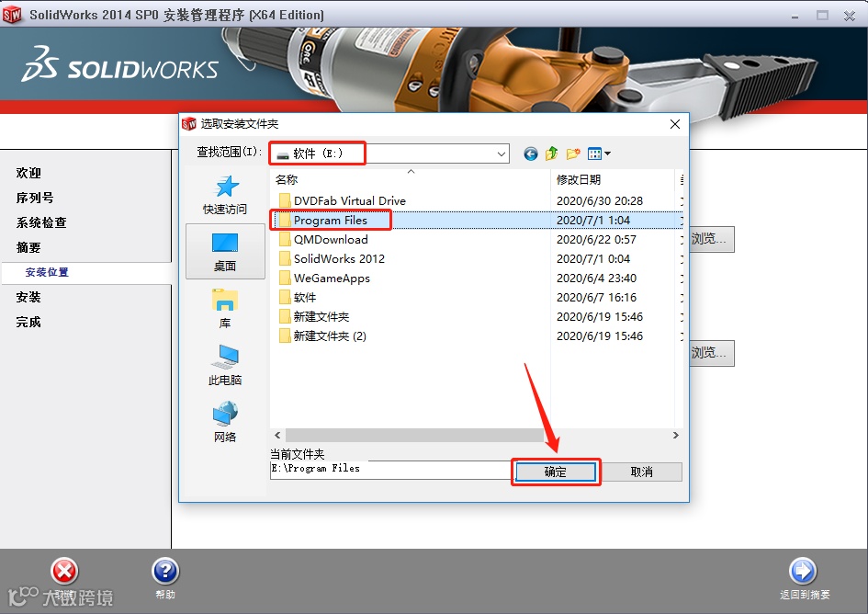Open the 摘要 step in sidebar

pyautogui.click(x=28, y=247)
